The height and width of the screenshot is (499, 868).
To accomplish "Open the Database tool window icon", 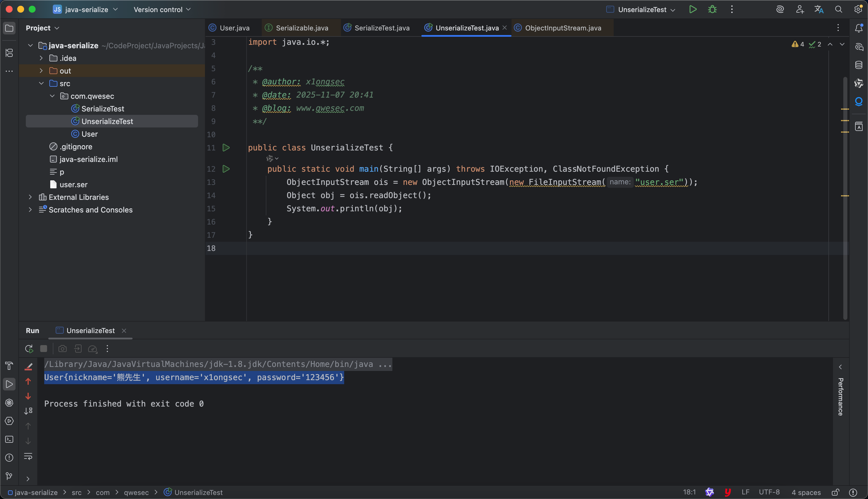I will pos(859,65).
